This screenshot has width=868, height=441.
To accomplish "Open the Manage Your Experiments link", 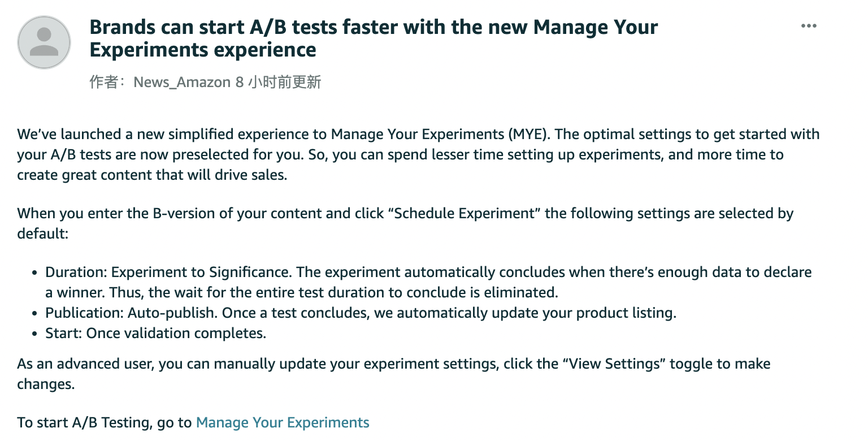I will pos(283,422).
